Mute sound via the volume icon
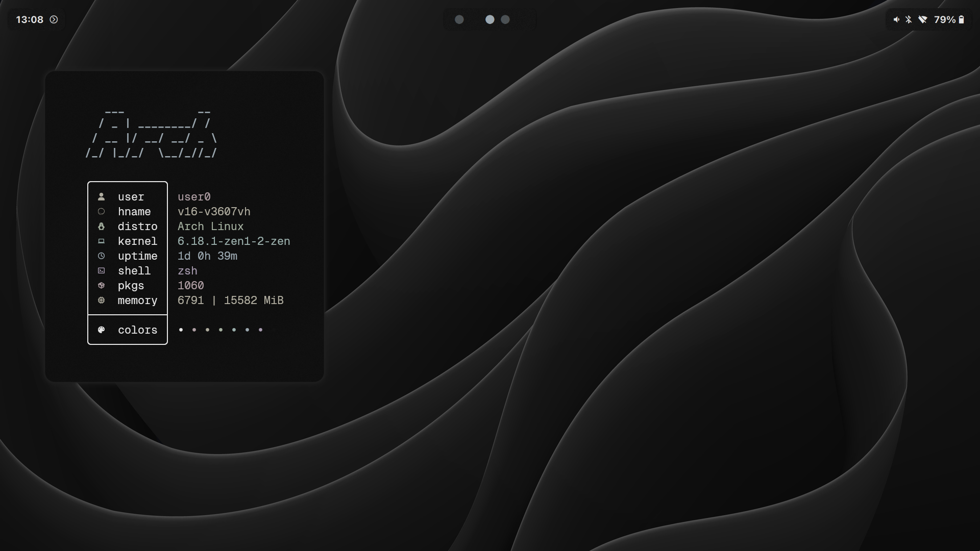The image size is (980, 551). [896, 19]
